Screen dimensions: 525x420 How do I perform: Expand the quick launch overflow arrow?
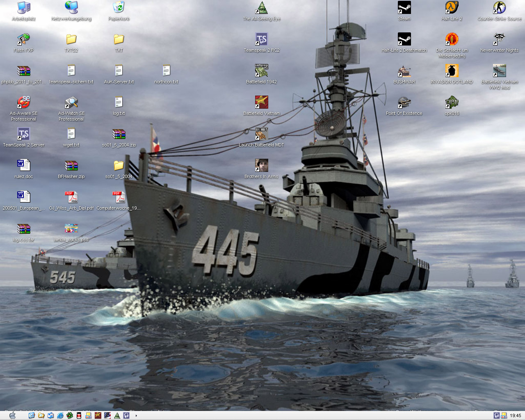coord(136,415)
